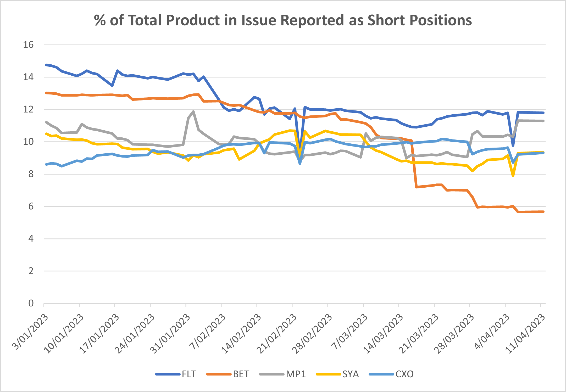
Task: Click the 12 value on the y-axis
Action: click(x=28, y=109)
